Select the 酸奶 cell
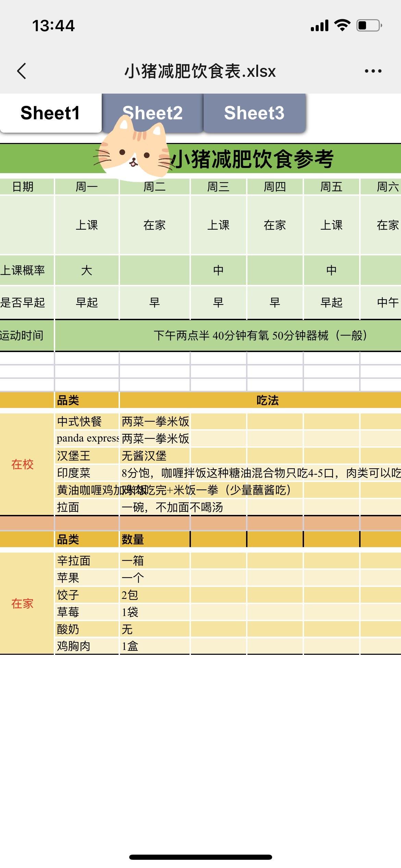The height and width of the screenshot is (868, 401). [87, 629]
